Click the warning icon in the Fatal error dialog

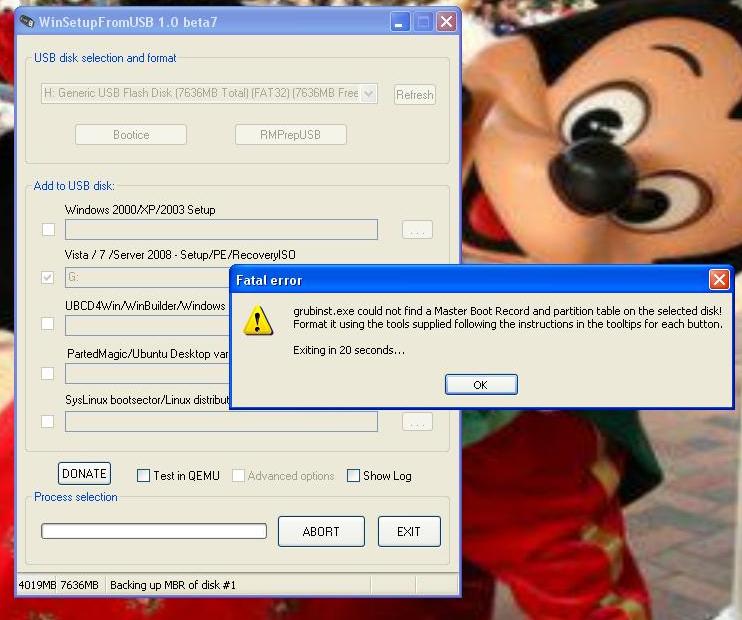point(258,321)
